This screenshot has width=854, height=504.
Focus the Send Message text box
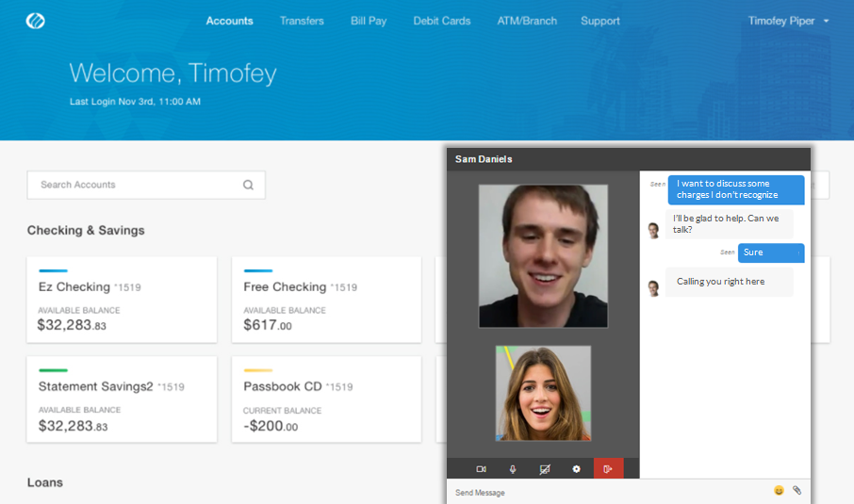click(x=603, y=492)
